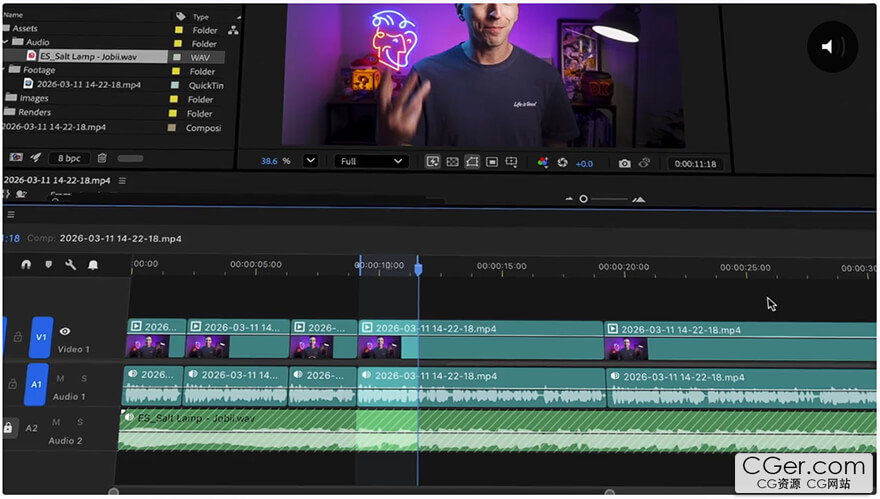Click the bell icon in timeline toolbar
The height and width of the screenshot is (499, 880).
tap(93, 265)
